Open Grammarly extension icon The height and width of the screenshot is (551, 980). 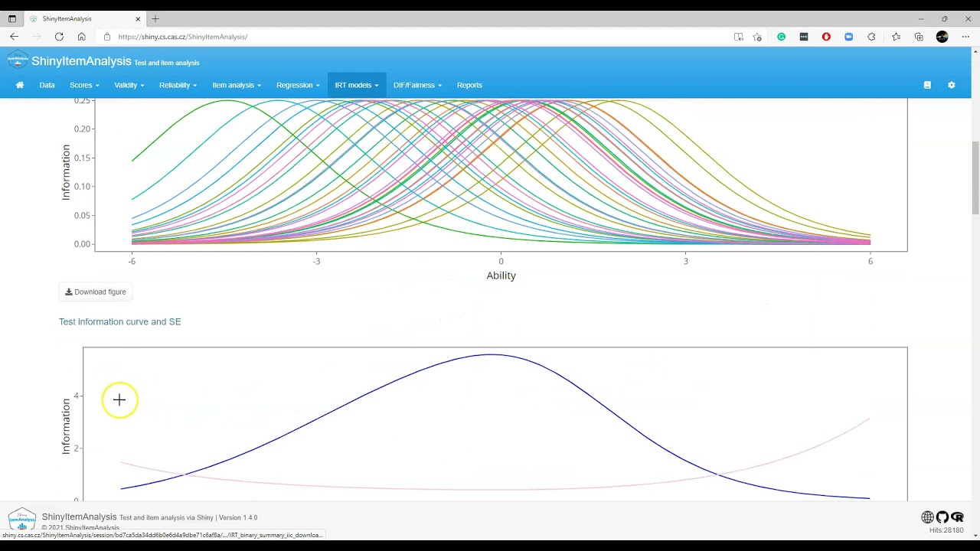click(x=781, y=37)
